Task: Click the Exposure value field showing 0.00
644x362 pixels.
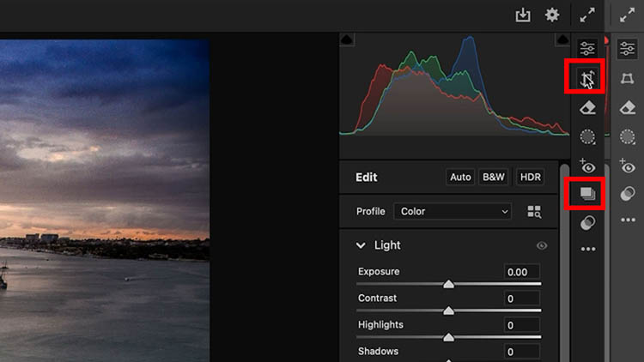Action: pyautogui.click(x=521, y=272)
